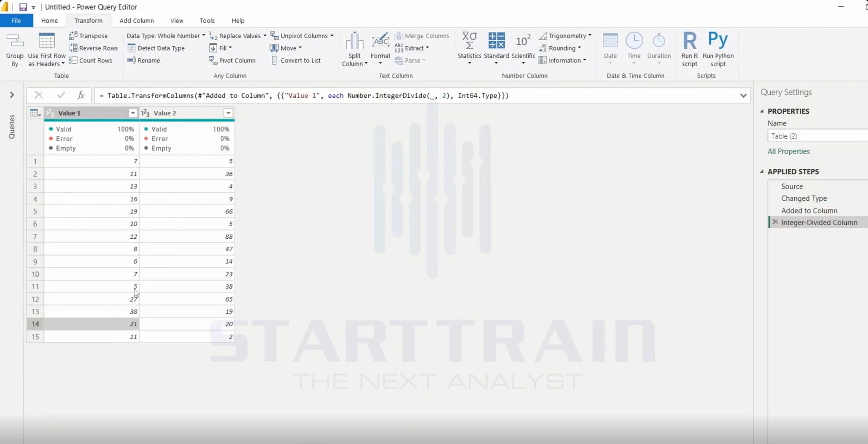The width and height of the screenshot is (868, 444).
Task: Expand the formula bar chevron
Action: [743, 95]
